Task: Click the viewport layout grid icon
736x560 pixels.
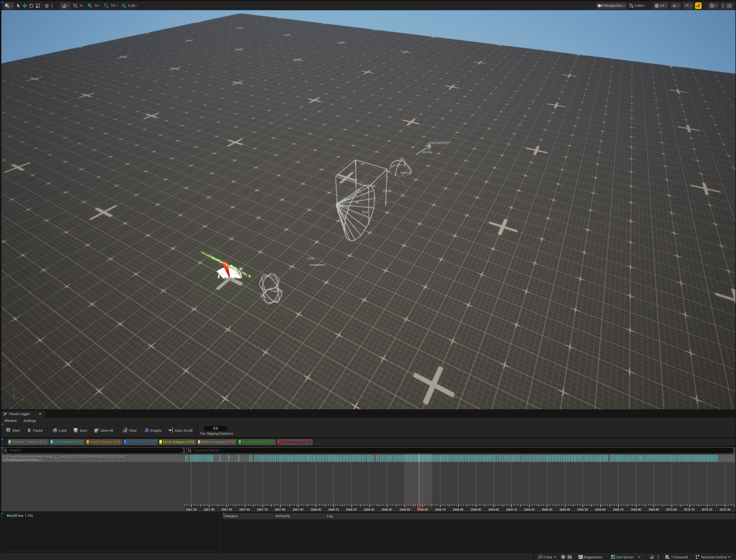Action: (x=729, y=6)
